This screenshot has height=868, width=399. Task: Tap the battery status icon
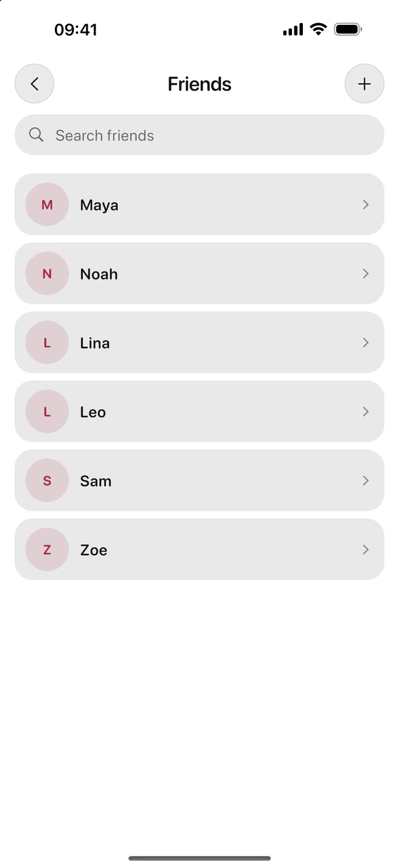(348, 29)
